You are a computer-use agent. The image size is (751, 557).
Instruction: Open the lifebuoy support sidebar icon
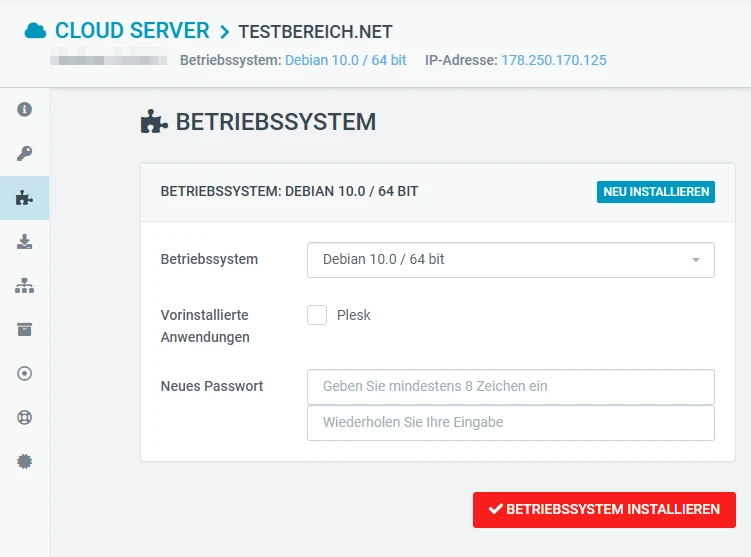25,417
